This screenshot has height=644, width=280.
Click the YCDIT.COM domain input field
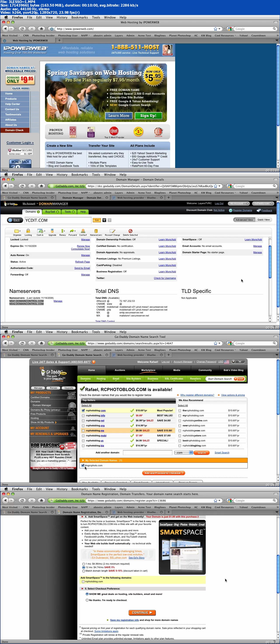pyautogui.click(x=58, y=220)
